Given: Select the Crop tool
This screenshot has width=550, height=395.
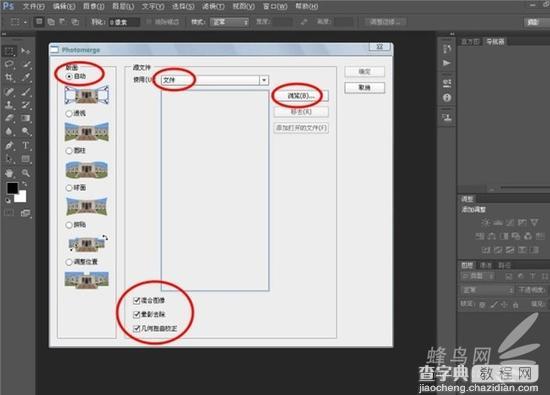Looking at the screenshot, I should click(x=9, y=77).
